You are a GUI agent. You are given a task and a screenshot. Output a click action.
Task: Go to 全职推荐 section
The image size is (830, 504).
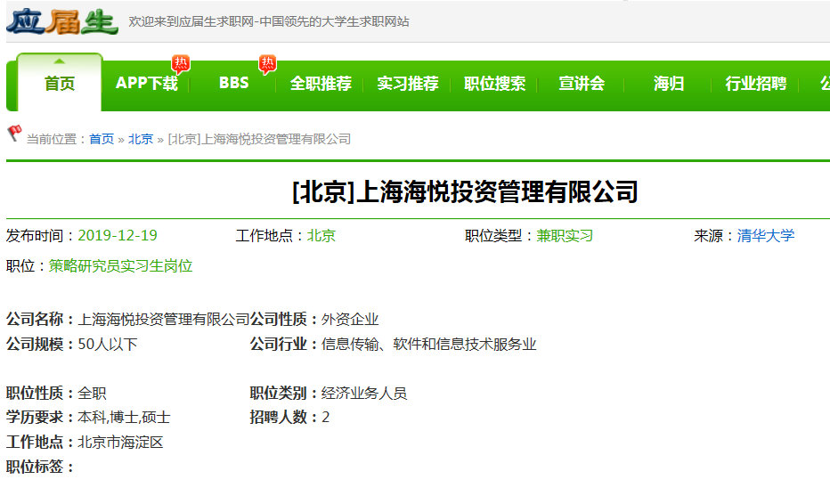321,83
